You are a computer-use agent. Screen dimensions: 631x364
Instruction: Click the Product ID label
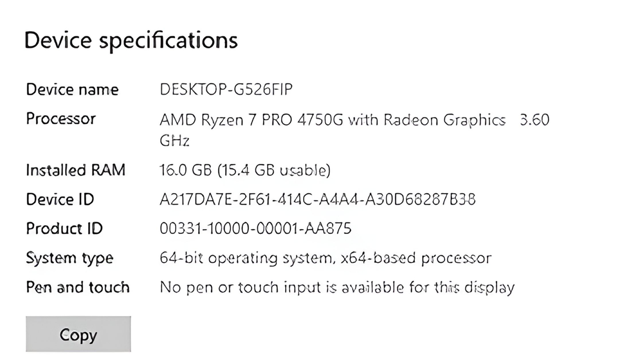point(64,229)
